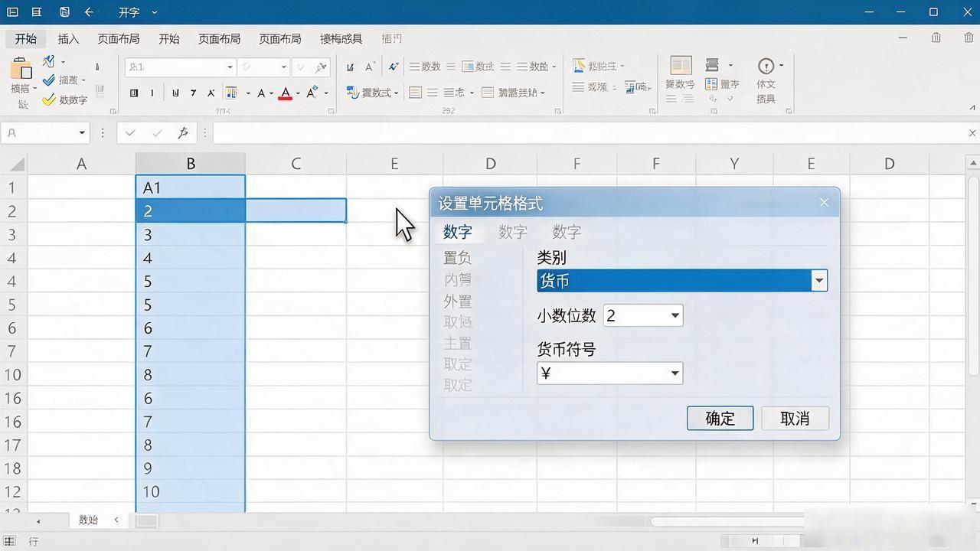
Task: Expand the name box dropdown arrow
Action: [x=82, y=132]
